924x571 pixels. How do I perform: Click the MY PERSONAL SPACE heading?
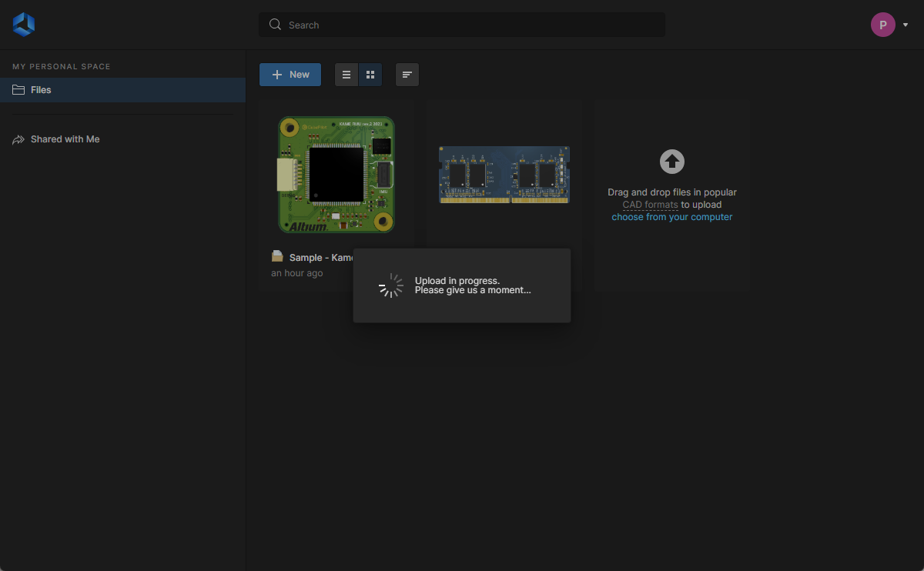point(62,67)
